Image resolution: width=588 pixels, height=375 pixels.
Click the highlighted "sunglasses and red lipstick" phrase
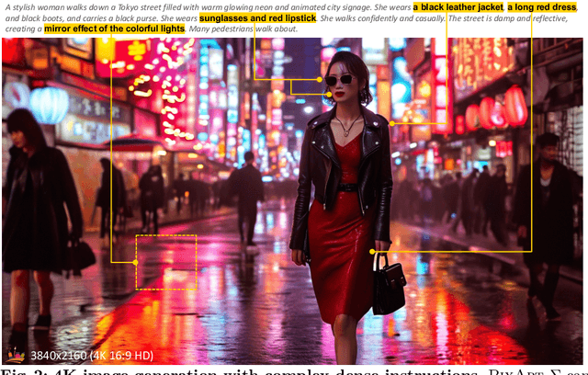pos(252,17)
